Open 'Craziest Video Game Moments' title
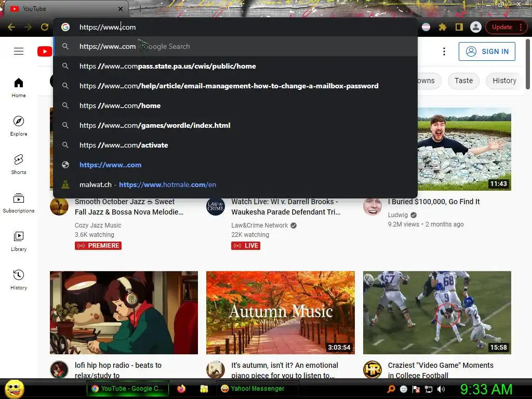This screenshot has height=399, width=532. click(x=441, y=370)
